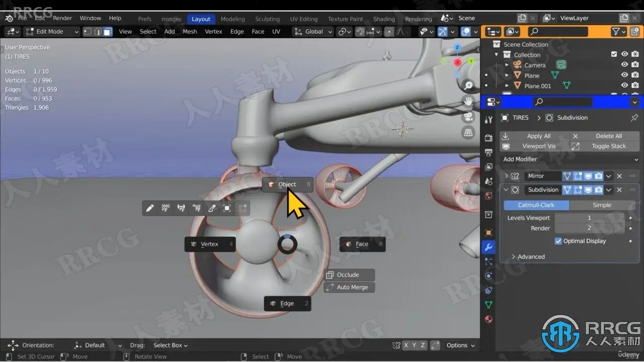
Task: Click the viewport pan hand gizmo
Action: (x=468, y=101)
